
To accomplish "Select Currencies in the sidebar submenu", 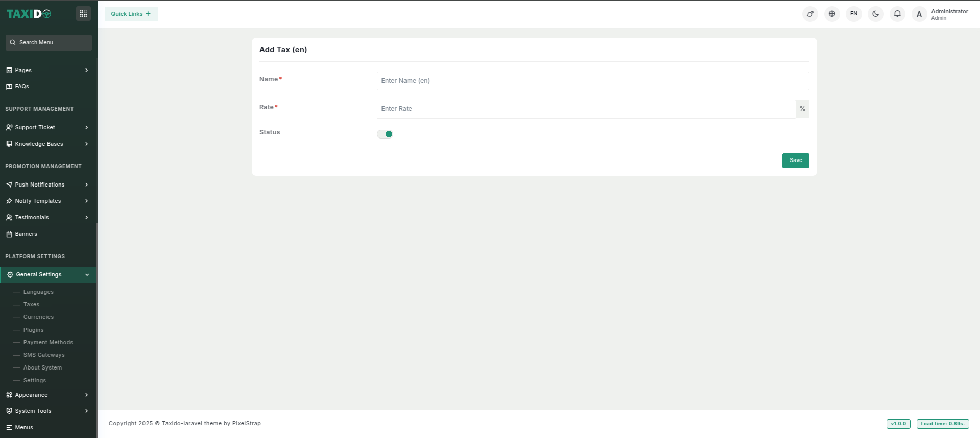I will click(38, 317).
